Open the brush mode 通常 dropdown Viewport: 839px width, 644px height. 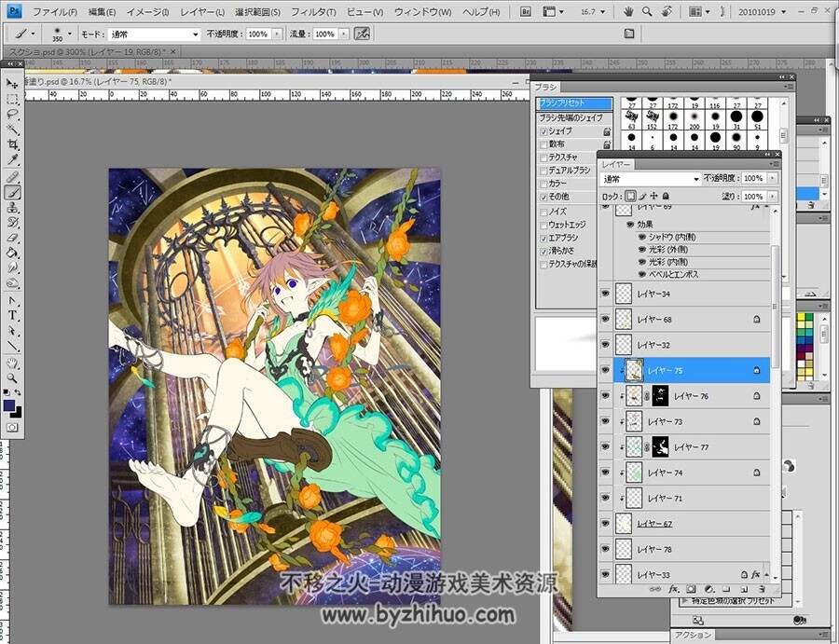[154, 34]
